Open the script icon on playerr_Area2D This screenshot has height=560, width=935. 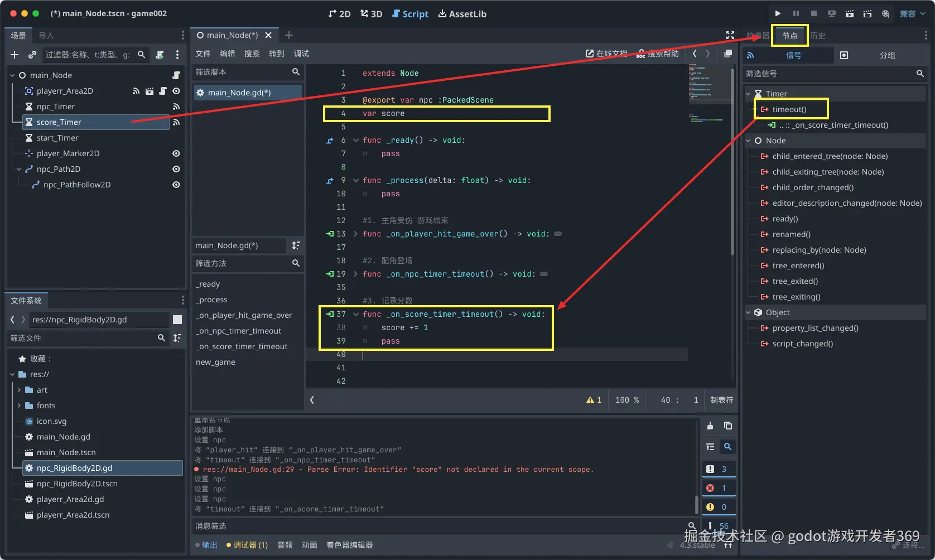[163, 91]
